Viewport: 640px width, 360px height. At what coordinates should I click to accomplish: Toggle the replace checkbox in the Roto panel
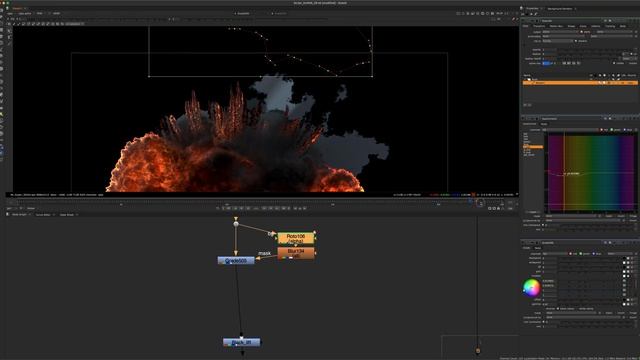tap(576, 41)
